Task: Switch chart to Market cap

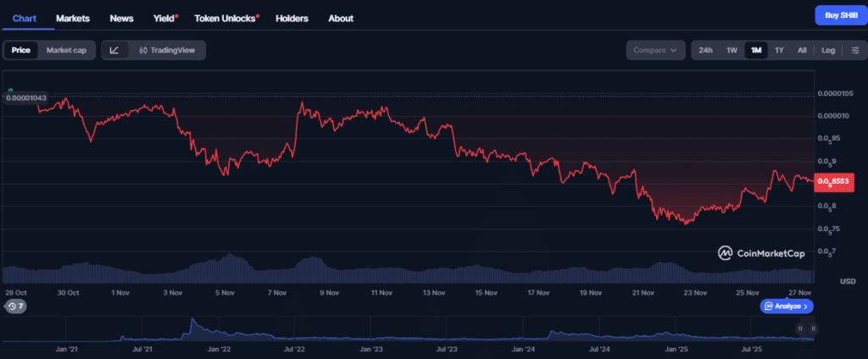Action: pyautogui.click(x=66, y=51)
